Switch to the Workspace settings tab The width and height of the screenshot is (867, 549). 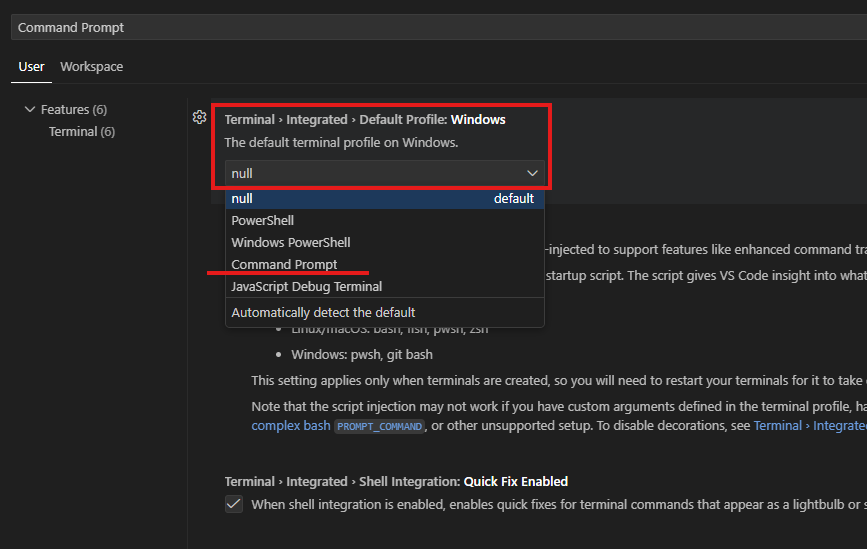pyautogui.click(x=92, y=66)
